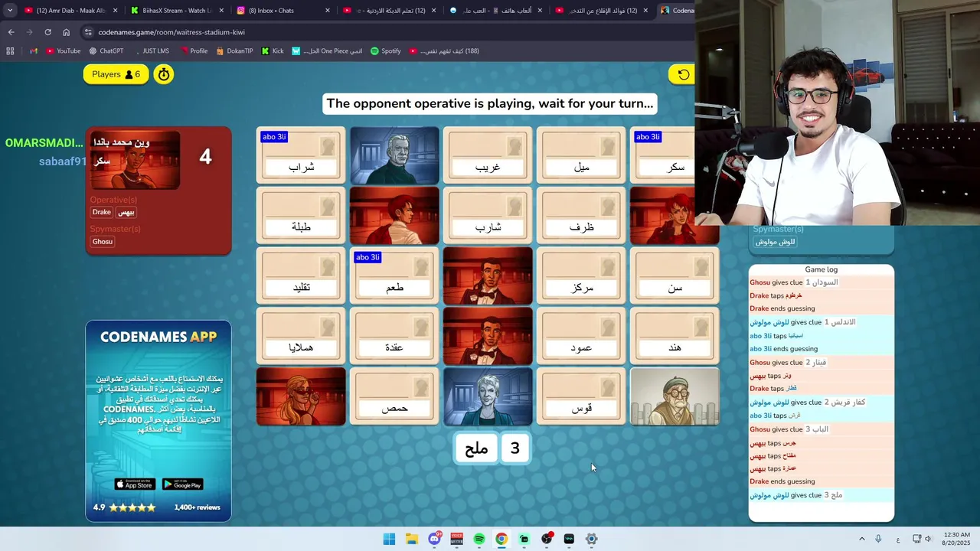
Task: Open the ChatGPT bookmark
Action: pyautogui.click(x=106, y=51)
